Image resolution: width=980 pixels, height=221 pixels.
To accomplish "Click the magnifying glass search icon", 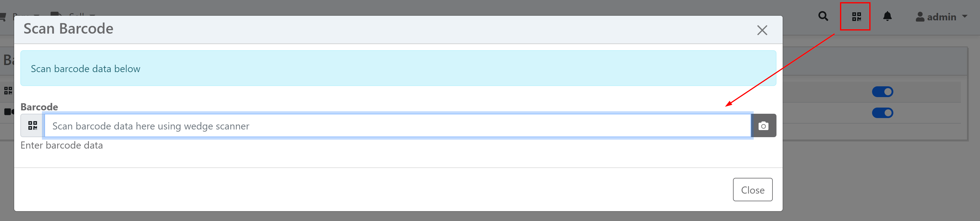I will 823,16.
